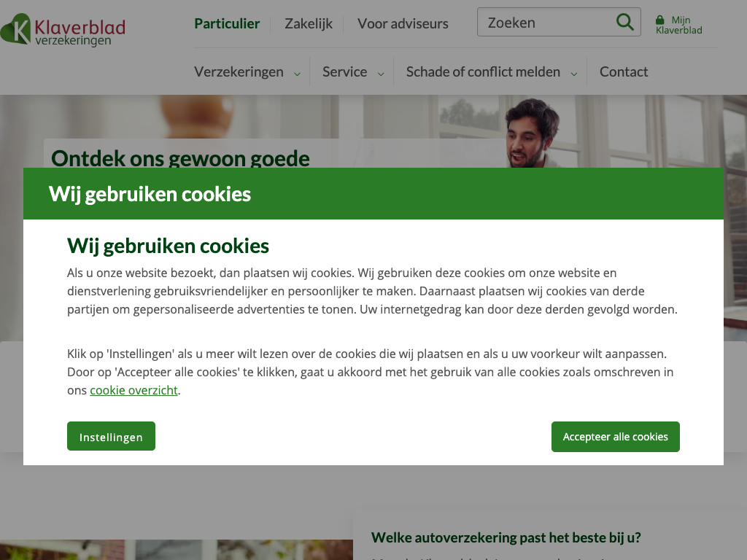
Task: Click the Schade of conflict melden label
Action: click(483, 72)
